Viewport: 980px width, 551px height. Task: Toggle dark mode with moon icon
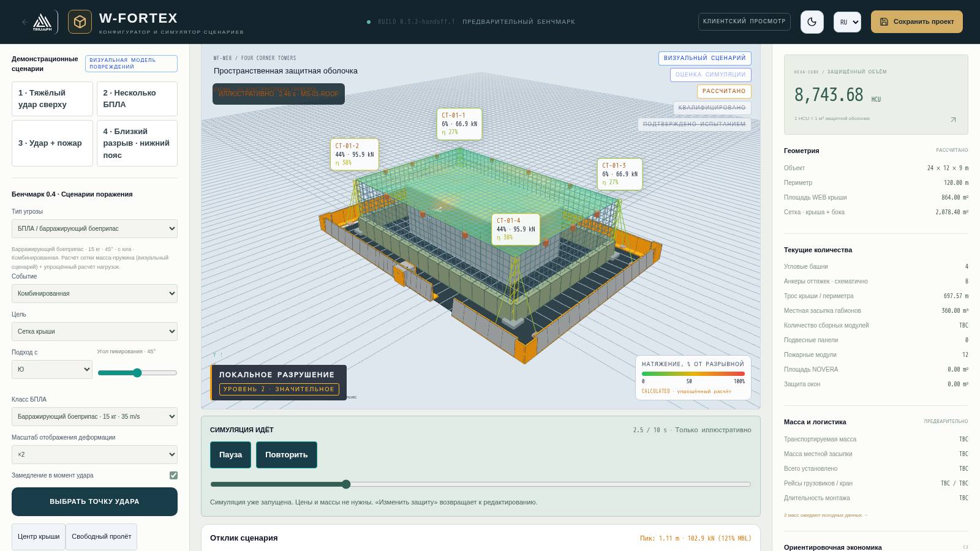(x=812, y=22)
